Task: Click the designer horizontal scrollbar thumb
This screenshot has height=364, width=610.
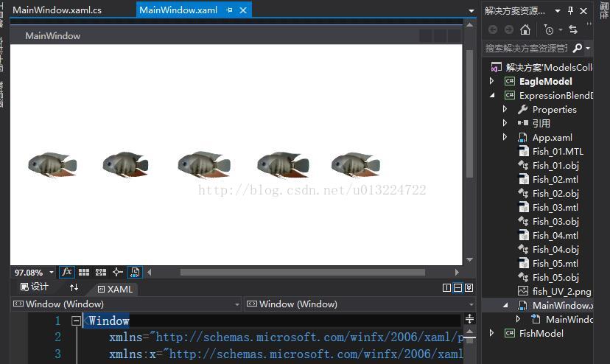Action: click(x=303, y=273)
